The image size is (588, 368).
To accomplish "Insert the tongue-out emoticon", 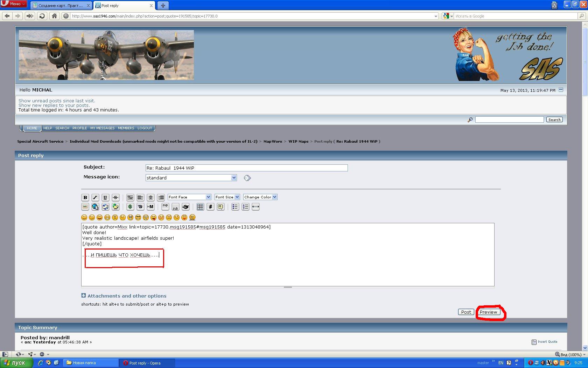I will pyautogui.click(x=154, y=218).
